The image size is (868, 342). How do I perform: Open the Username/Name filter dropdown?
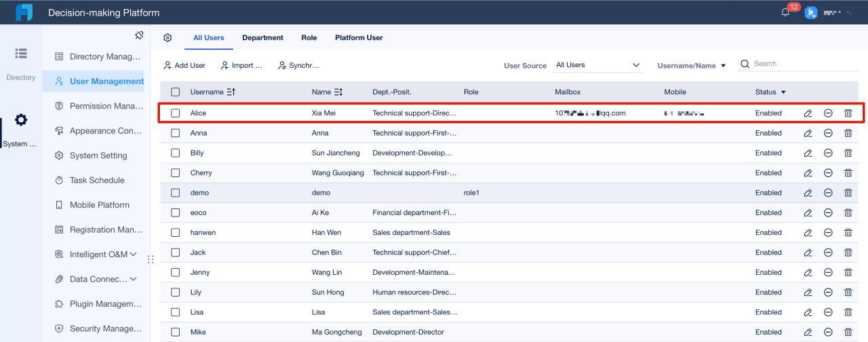tap(692, 66)
